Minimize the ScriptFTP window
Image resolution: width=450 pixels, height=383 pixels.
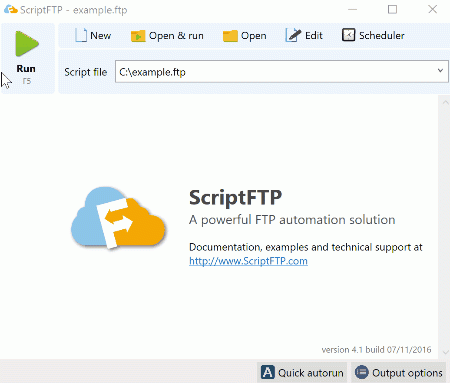[x=352, y=9]
